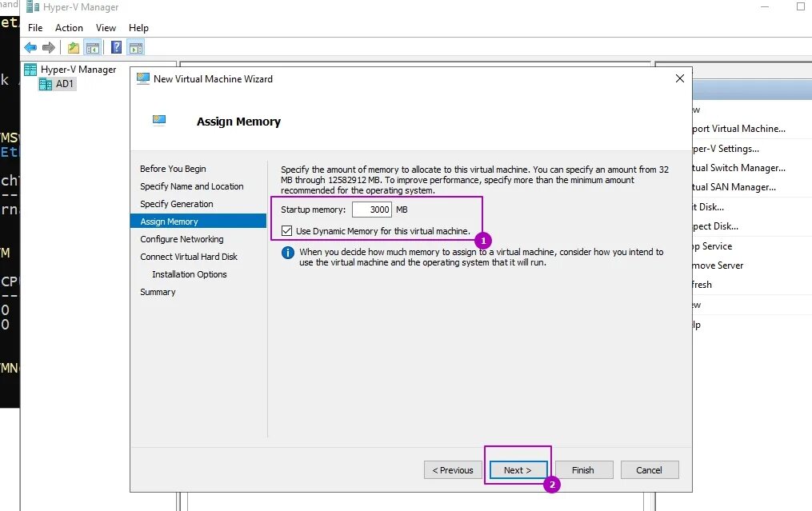This screenshot has width=812, height=511.
Task: Go to Connect Virtual Hard Disk step
Action: [189, 257]
